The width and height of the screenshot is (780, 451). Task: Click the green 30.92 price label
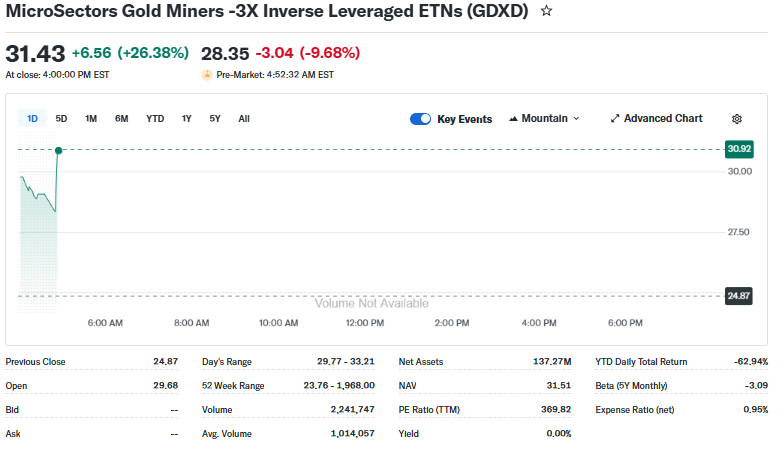pos(738,149)
